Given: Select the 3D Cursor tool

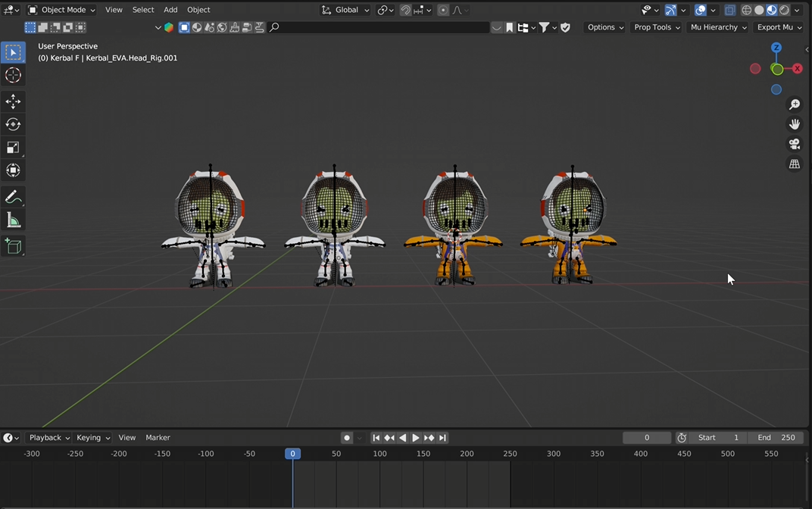Looking at the screenshot, I should [x=13, y=75].
